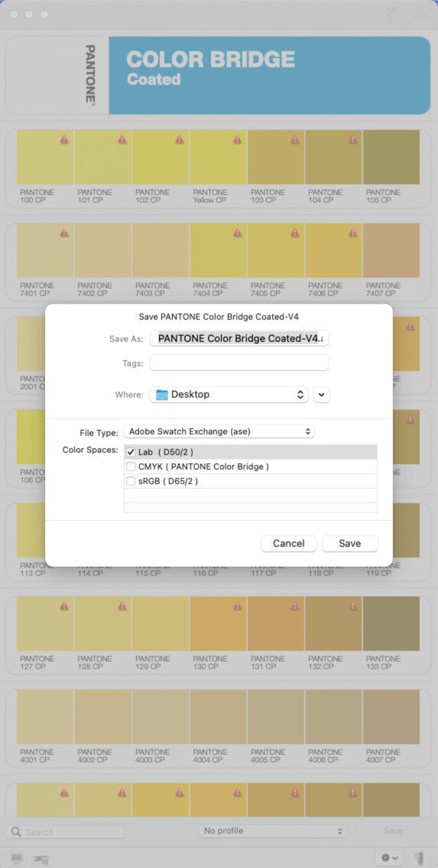The height and width of the screenshot is (868, 438).
Task: Select the PANTONE 4004 CP color swatch
Action: pyautogui.click(x=218, y=717)
